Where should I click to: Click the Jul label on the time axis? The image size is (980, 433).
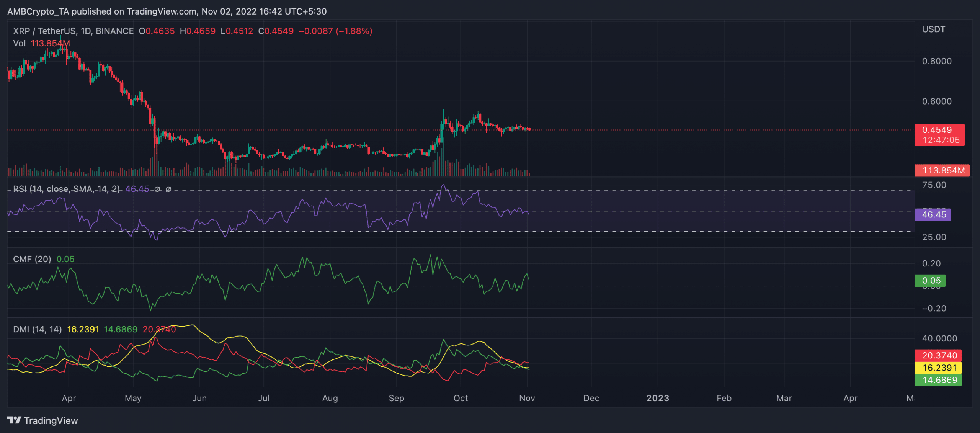(x=263, y=398)
